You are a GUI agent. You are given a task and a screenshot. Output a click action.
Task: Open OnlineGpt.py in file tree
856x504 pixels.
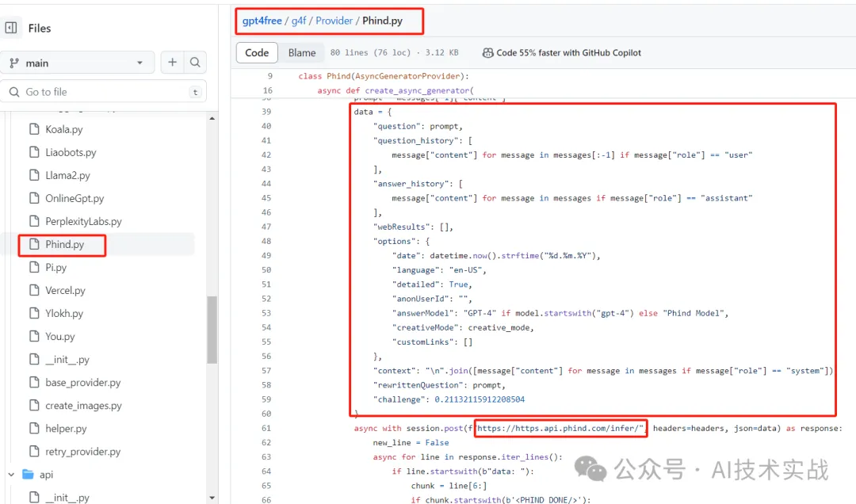coord(75,198)
